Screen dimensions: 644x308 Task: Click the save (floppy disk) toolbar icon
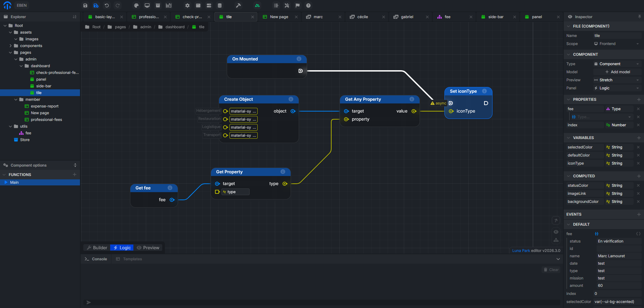(85, 5)
